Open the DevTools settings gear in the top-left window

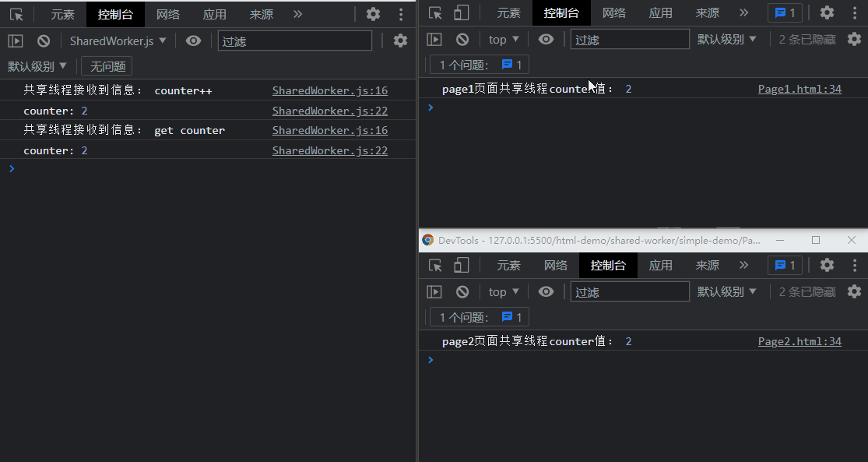click(x=373, y=13)
